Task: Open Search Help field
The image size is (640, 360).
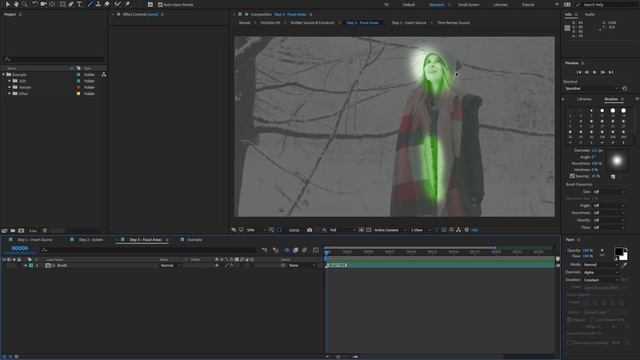Action: (608, 4)
